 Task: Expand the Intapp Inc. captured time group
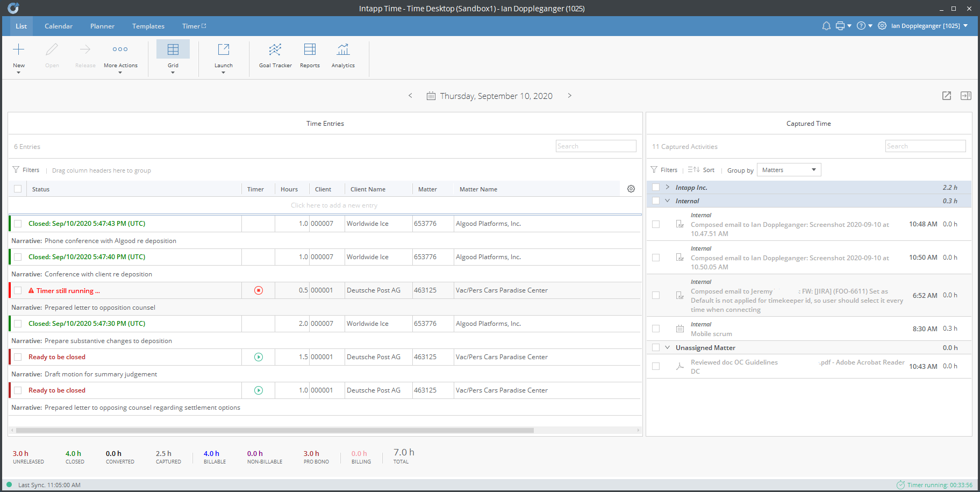[x=667, y=187]
